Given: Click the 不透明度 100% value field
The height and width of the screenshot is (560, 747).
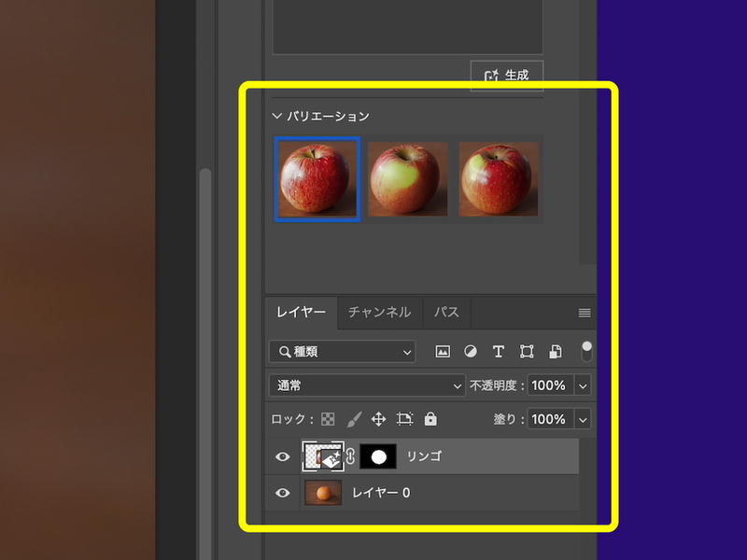Looking at the screenshot, I should (550, 385).
